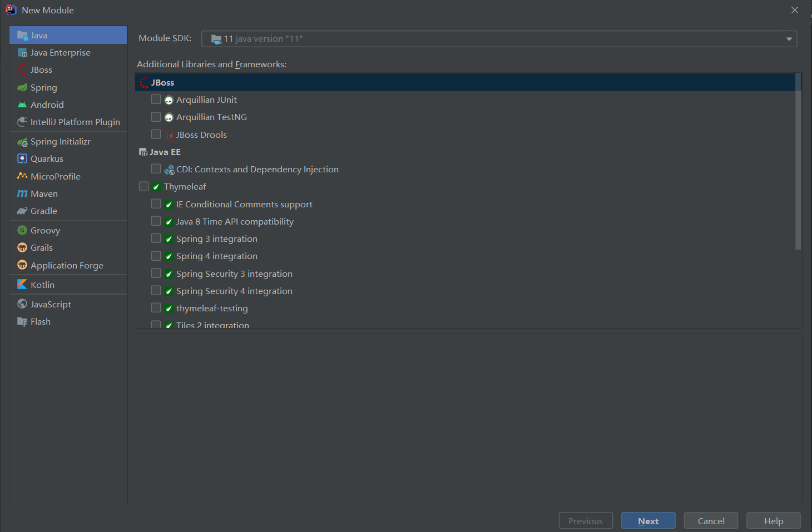Select the Grails icon
The height and width of the screenshot is (532, 812).
click(22, 248)
